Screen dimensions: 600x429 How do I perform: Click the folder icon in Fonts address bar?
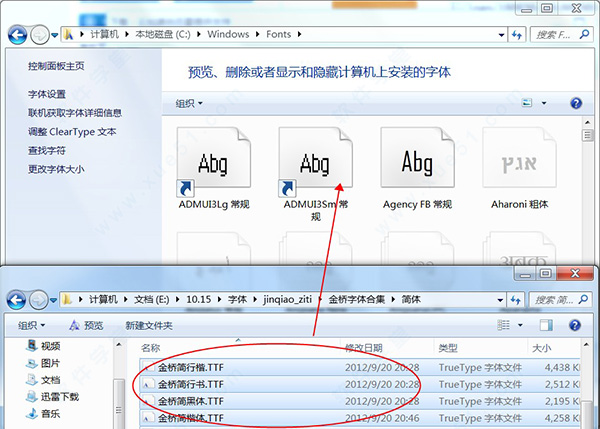pos(68,34)
